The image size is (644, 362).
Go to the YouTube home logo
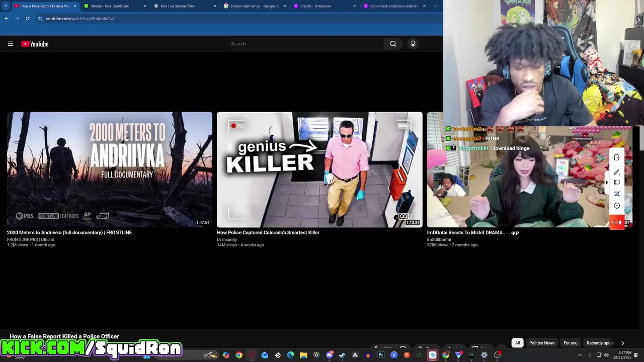[35, 44]
